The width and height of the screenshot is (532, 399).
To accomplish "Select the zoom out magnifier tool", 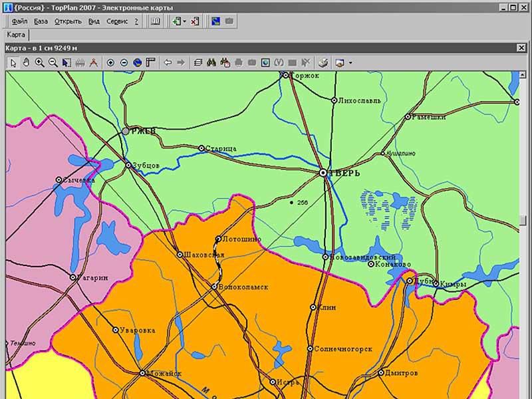I will [53, 63].
